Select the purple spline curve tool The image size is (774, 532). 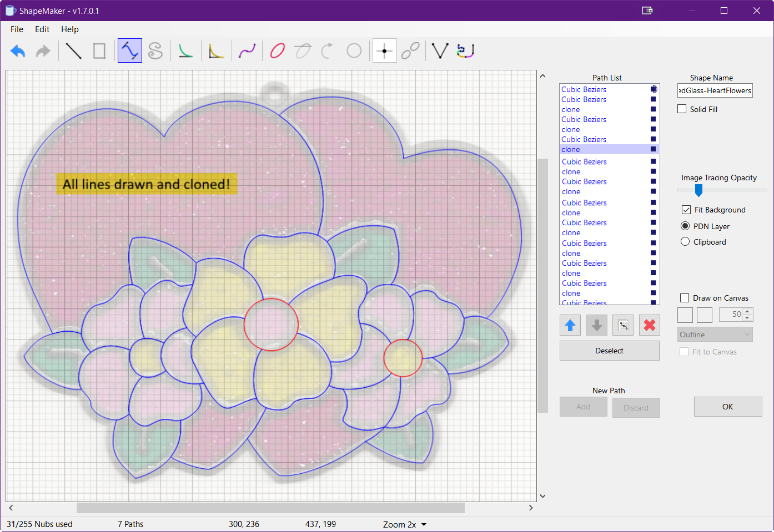[247, 51]
